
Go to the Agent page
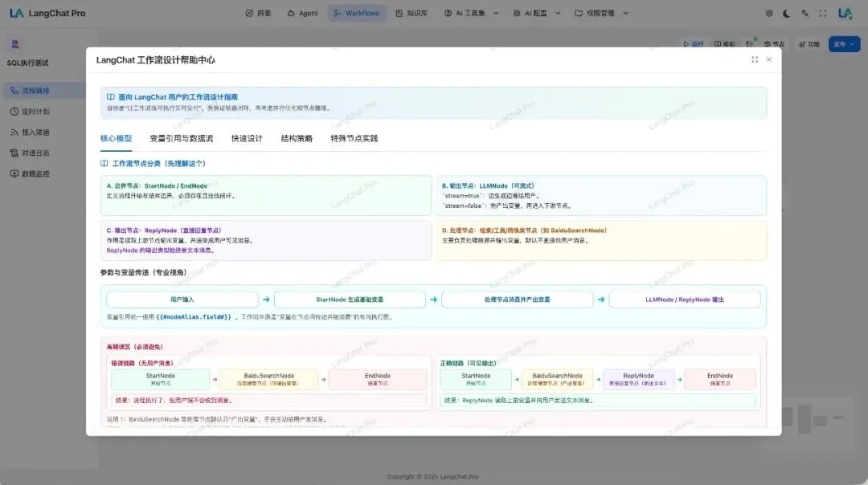pyautogui.click(x=302, y=13)
